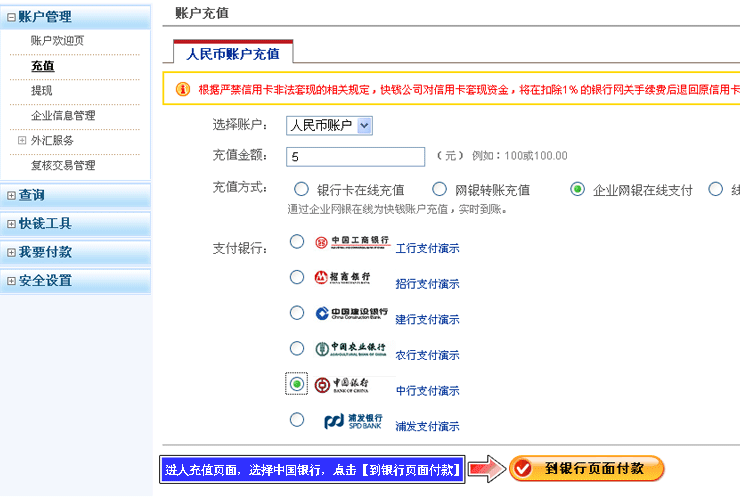Expand the 快钱工具 sidebar section
740x500 pixels.
(x=11, y=224)
